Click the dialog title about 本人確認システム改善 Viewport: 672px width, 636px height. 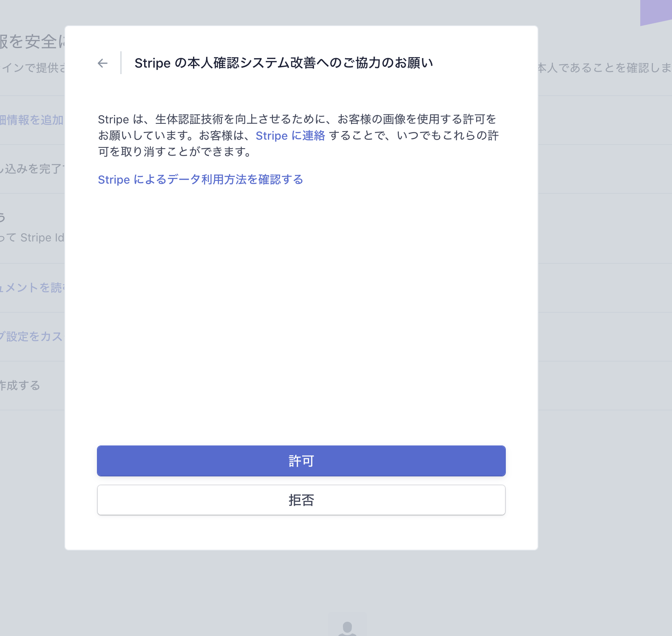coord(283,63)
